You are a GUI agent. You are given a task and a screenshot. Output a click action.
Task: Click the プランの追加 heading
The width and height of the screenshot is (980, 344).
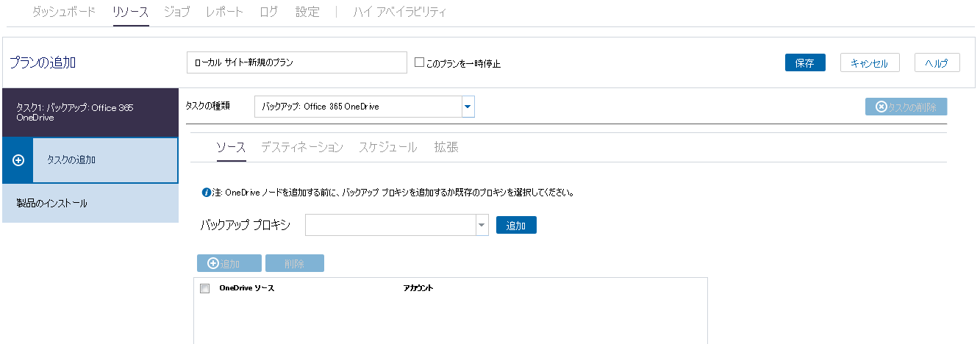[43, 62]
